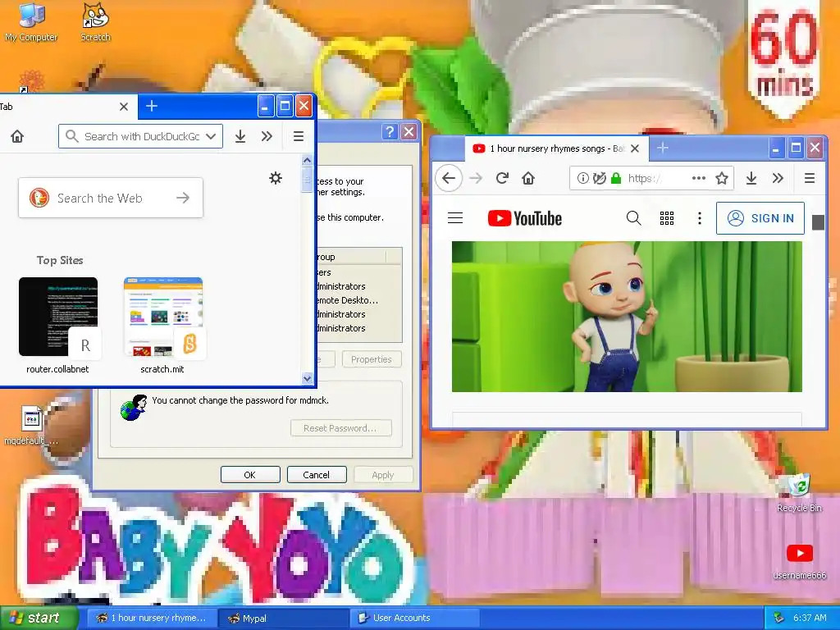Submit web search with arrow button
Image resolution: width=840 pixels, height=630 pixels.
183,199
